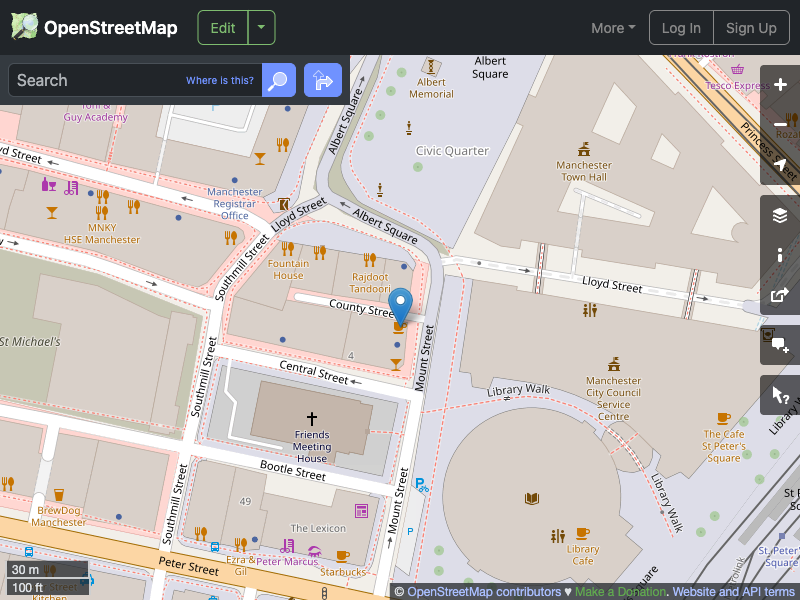Open the Make a Donation link
This screenshot has width=800, height=600.
coord(620,591)
